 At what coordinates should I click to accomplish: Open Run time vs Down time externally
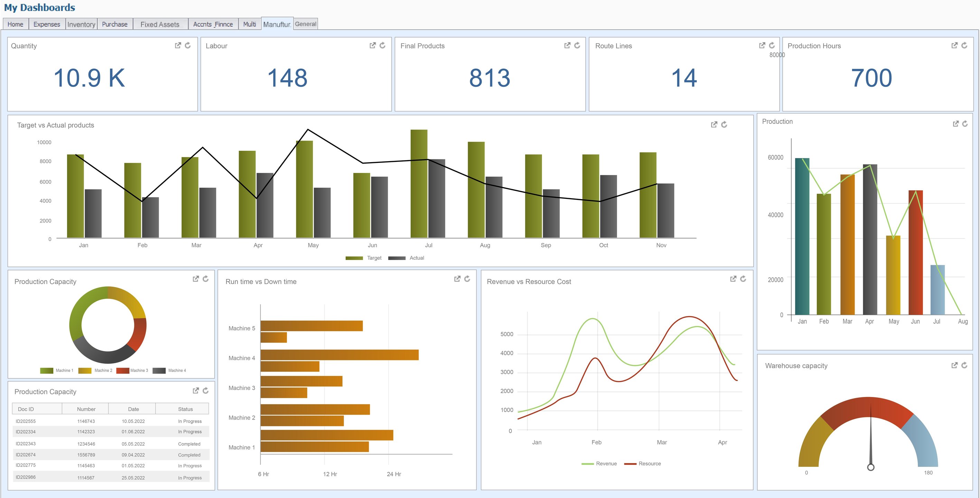pyautogui.click(x=457, y=279)
